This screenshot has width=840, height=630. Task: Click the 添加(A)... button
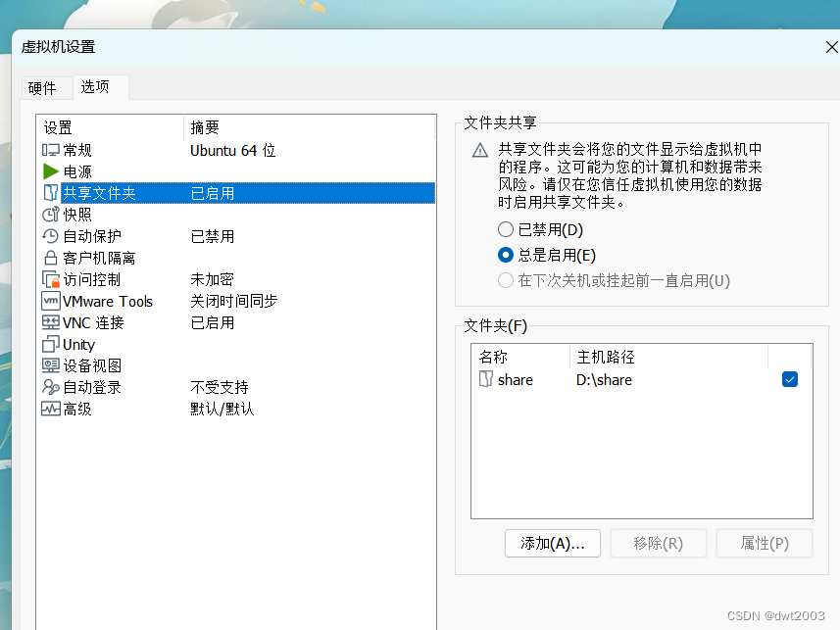[x=552, y=543]
